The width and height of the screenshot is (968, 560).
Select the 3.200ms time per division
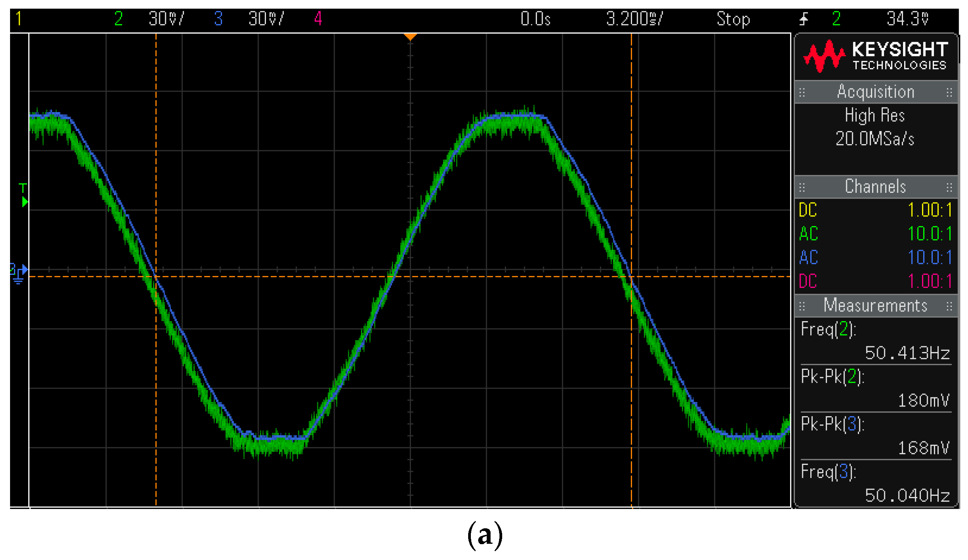(634, 19)
